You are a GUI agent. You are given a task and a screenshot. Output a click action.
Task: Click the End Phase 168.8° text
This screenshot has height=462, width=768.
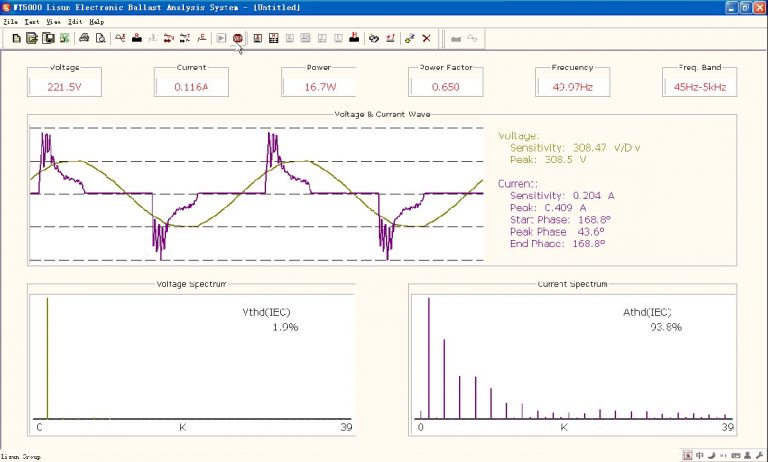[557, 243]
